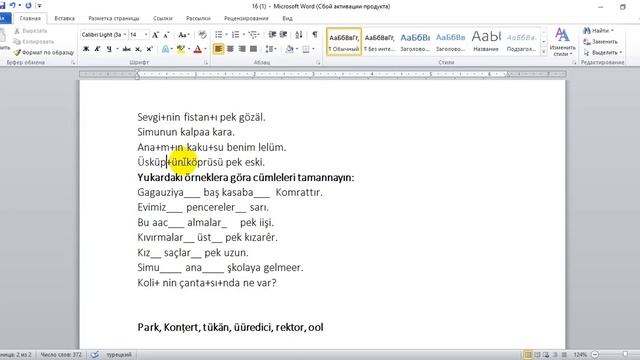This screenshot has height=360, width=640.
Task: Clear formatting with the eraser icon
Action: pos(202,35)
